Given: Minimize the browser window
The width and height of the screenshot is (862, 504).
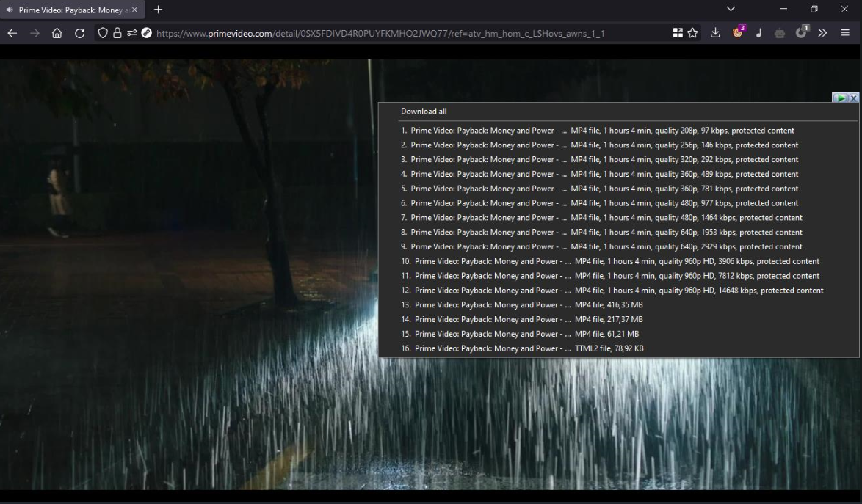Looking at the screenshot, I should [783, 9].
